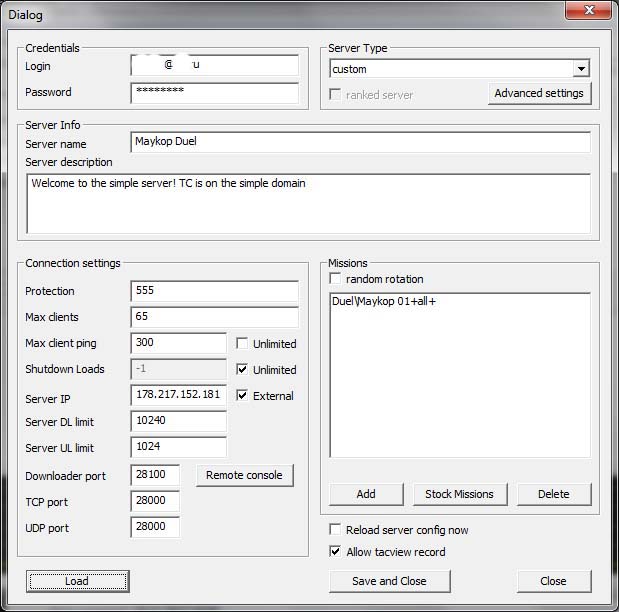This screenshot has height=612, width=619.
Task: Enable Reload server config now
Action: tap(336, 530)
